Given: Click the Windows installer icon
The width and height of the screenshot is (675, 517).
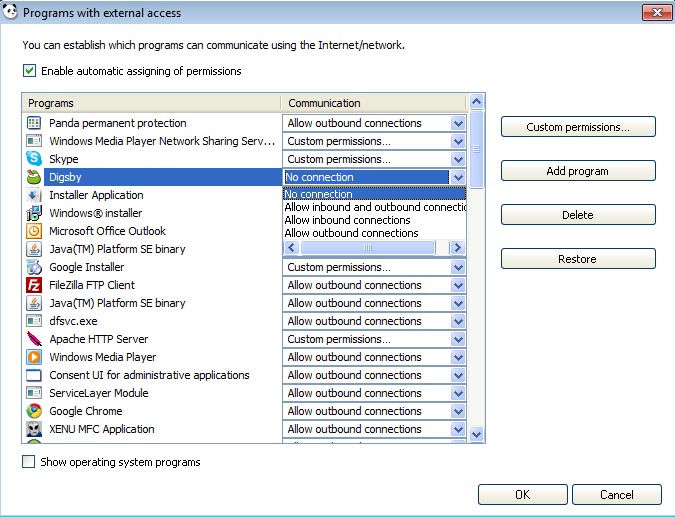Looking at the screenshot, I should point(34,213).
